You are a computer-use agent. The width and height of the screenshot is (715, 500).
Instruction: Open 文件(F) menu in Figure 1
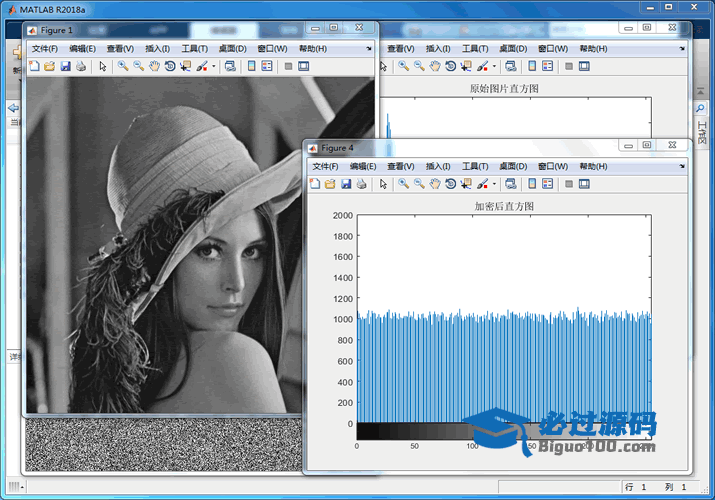click(45, 49)
